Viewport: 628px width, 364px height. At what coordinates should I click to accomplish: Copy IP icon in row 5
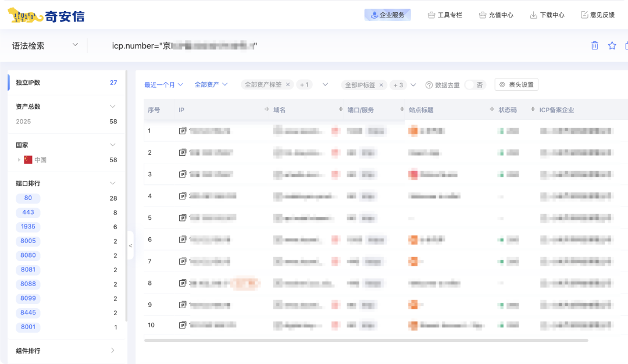[x=183, y=217]
